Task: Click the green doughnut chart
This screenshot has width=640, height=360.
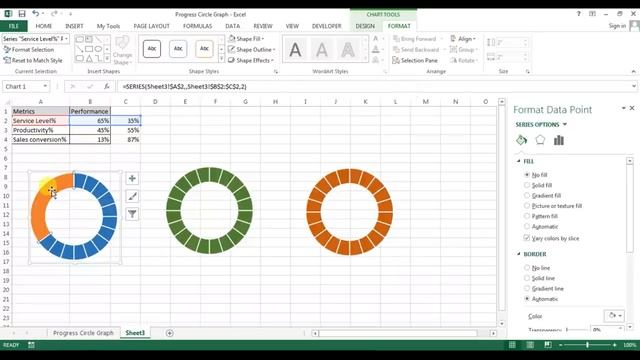Action: click(x=209, y=211)
